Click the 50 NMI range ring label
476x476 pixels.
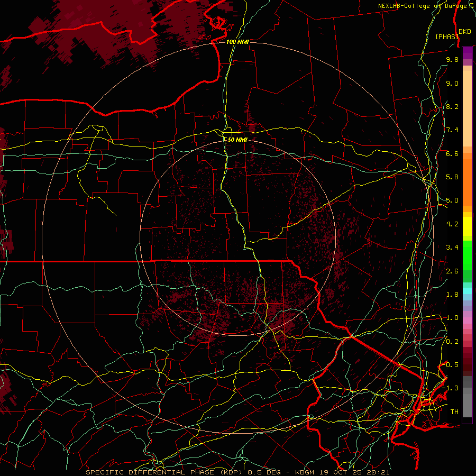237,140
